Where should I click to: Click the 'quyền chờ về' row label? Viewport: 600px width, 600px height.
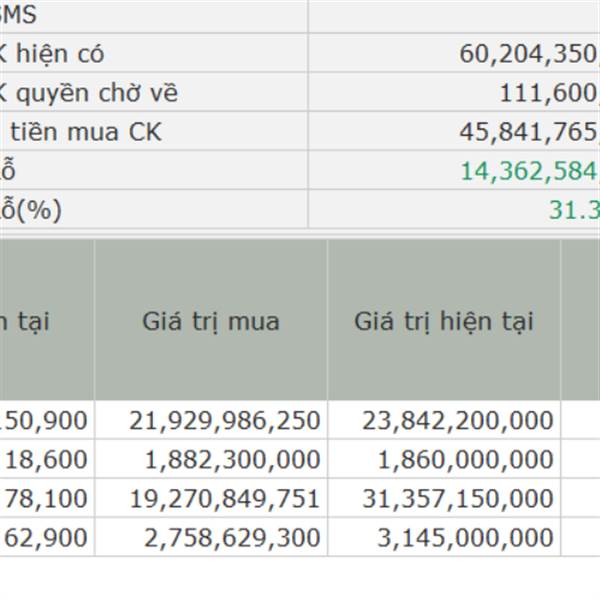[97, 93]
